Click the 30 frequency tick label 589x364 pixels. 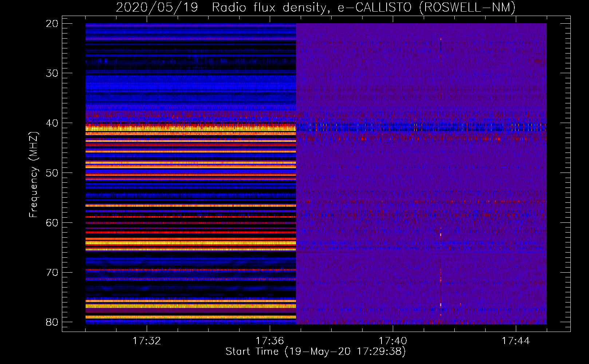coord(52,73)
